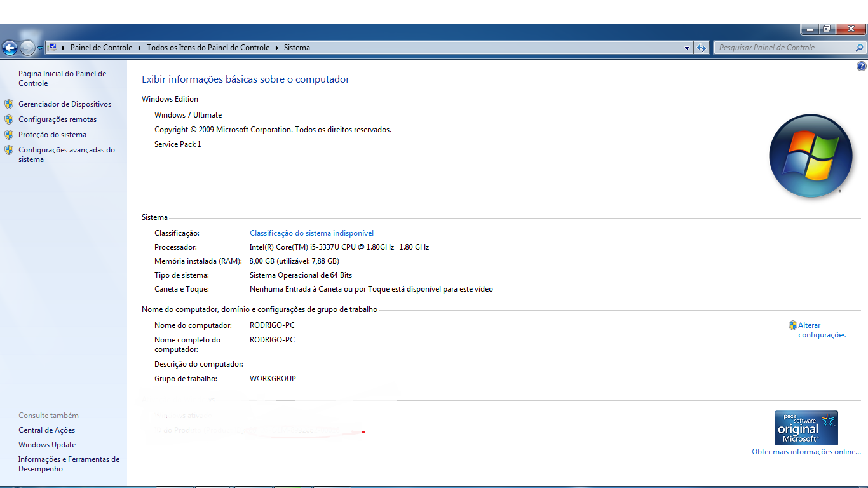Click shield icon beside Proteção do sistema
Screen dimensions: 868x488
click(x=9, y=135)
